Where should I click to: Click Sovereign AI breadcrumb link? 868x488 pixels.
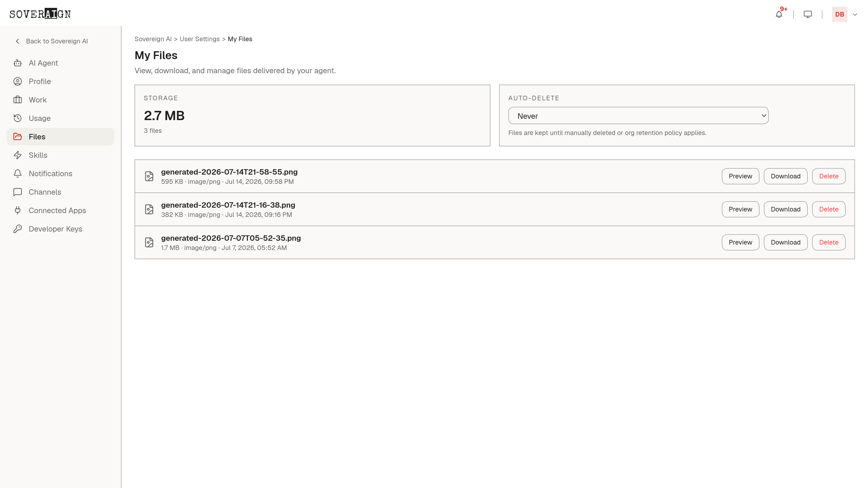(153, 39)
